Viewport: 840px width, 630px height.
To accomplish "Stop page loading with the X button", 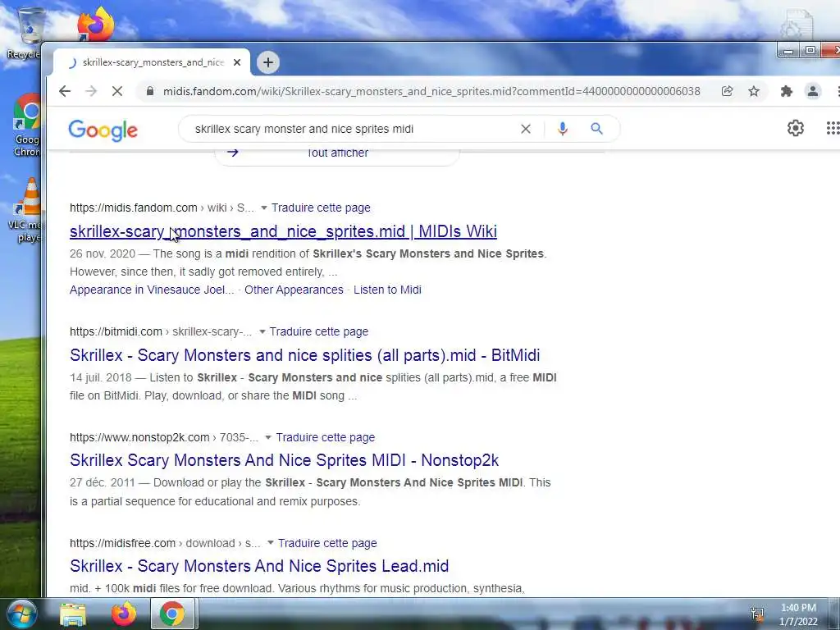I will 116,91.
